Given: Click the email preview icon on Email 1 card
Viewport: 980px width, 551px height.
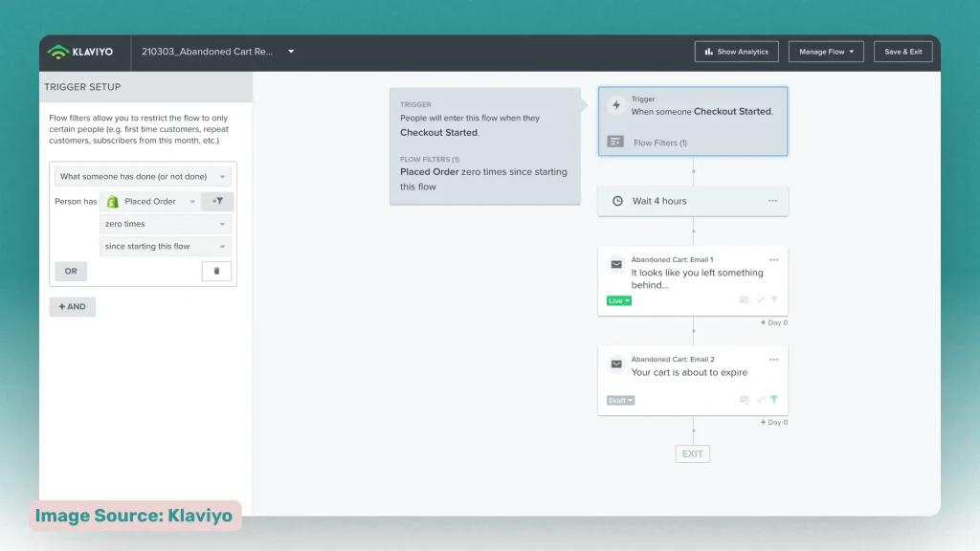Looking at the screenshot, I should point(744,300).
